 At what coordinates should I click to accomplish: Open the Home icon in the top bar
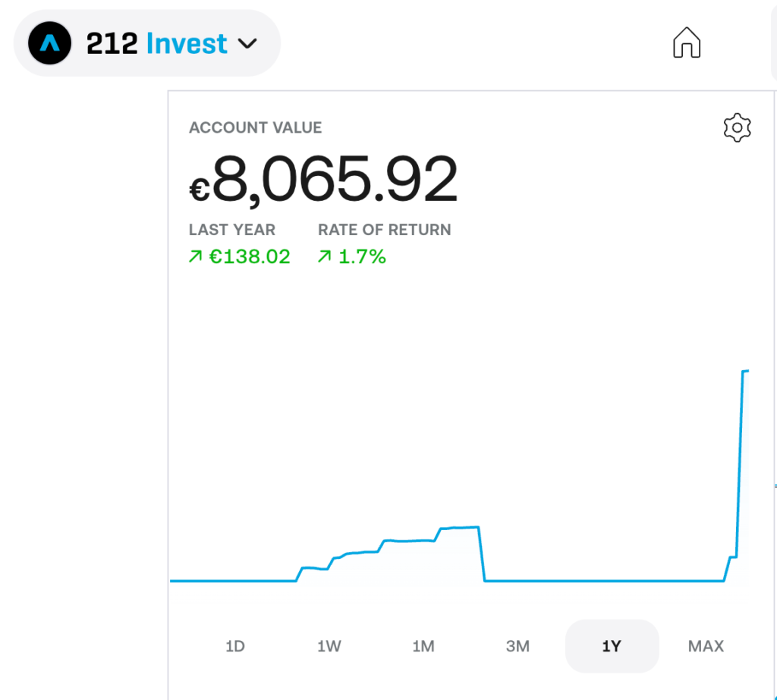687,42
